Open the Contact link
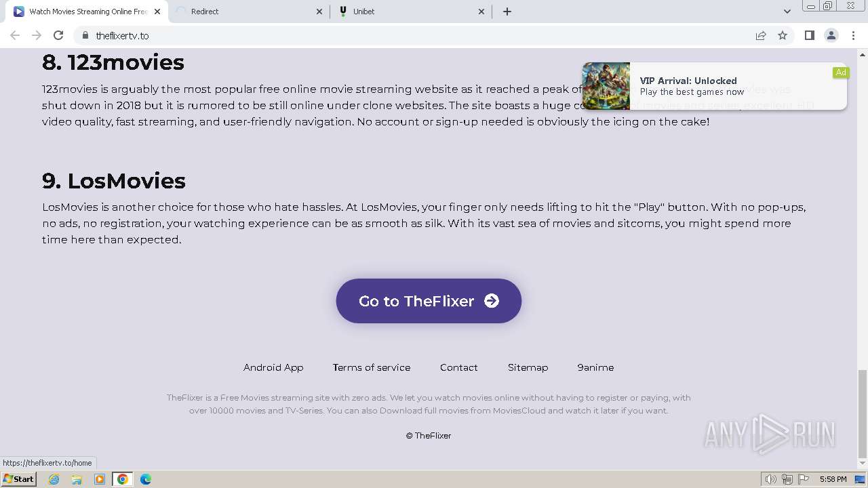Viewport: 868px width, 488px height. coord(459,367)
